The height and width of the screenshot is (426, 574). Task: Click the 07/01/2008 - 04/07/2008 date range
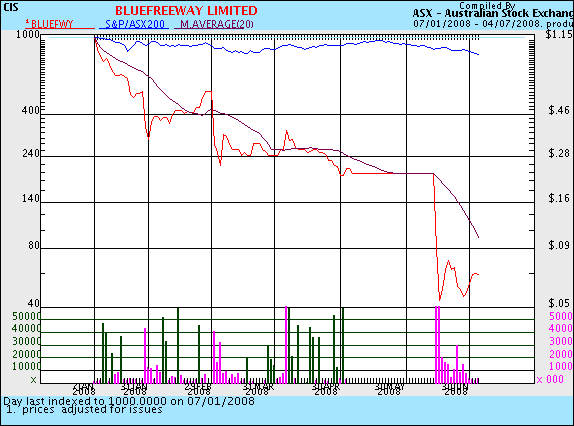pos(477,24)
